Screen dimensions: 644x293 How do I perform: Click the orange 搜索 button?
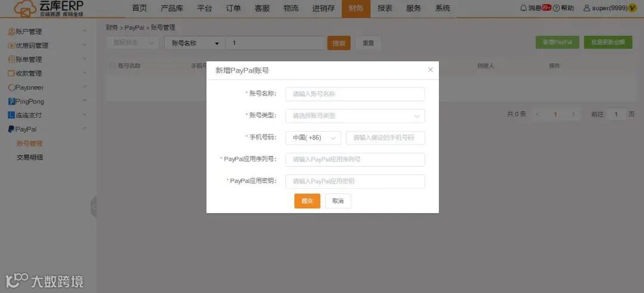339,43
